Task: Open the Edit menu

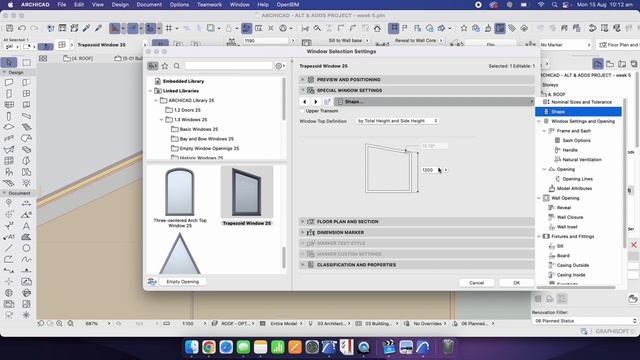Action: click(79, 4)
